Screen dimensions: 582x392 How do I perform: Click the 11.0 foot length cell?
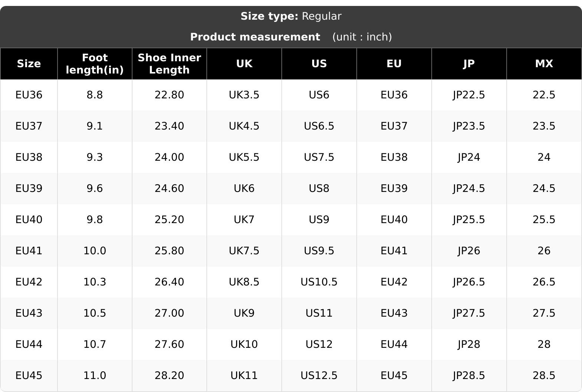coord(95,376)
